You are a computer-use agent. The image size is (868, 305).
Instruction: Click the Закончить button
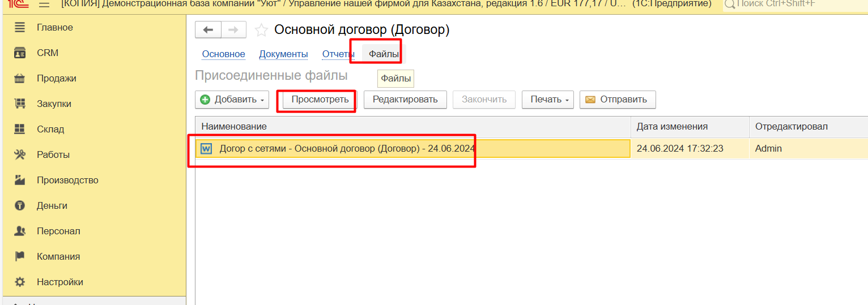tap(484, 100)
